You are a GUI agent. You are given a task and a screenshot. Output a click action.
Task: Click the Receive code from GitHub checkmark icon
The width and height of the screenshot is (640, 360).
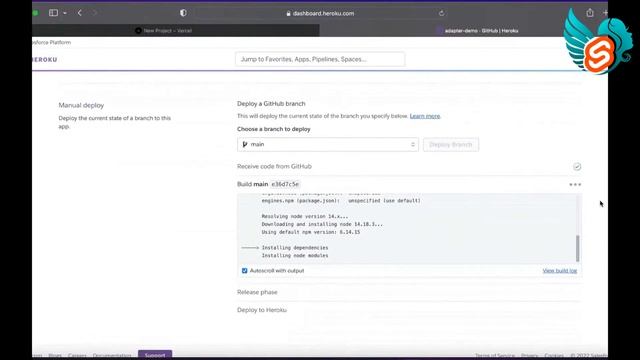click(x=577, y=167)
